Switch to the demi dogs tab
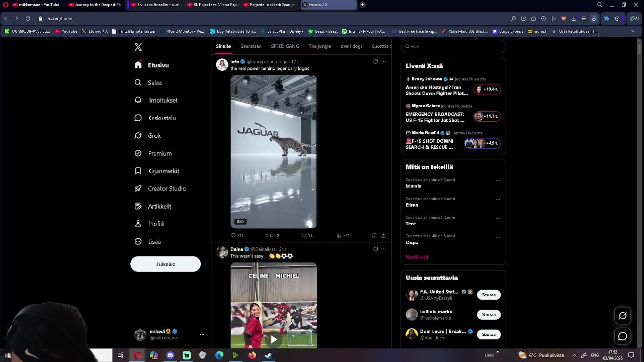 (351, 46)
